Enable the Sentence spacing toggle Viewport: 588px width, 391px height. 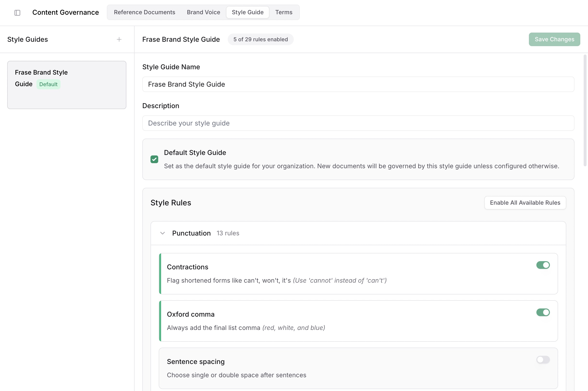pos(543,360)
